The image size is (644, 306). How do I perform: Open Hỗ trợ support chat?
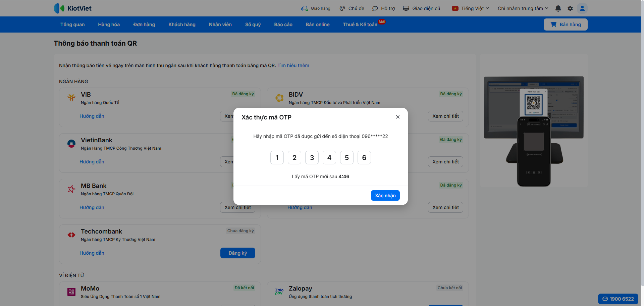pos(384,8)
